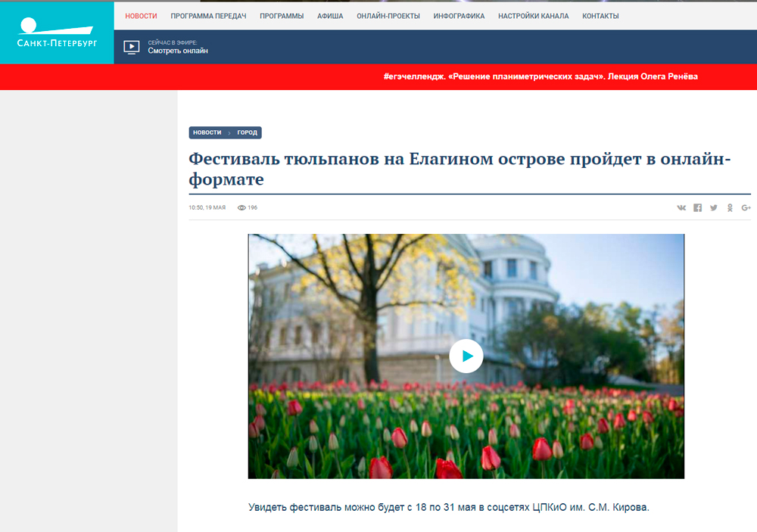
Task: Share the article on Facebook
Action: pos(697,207)
